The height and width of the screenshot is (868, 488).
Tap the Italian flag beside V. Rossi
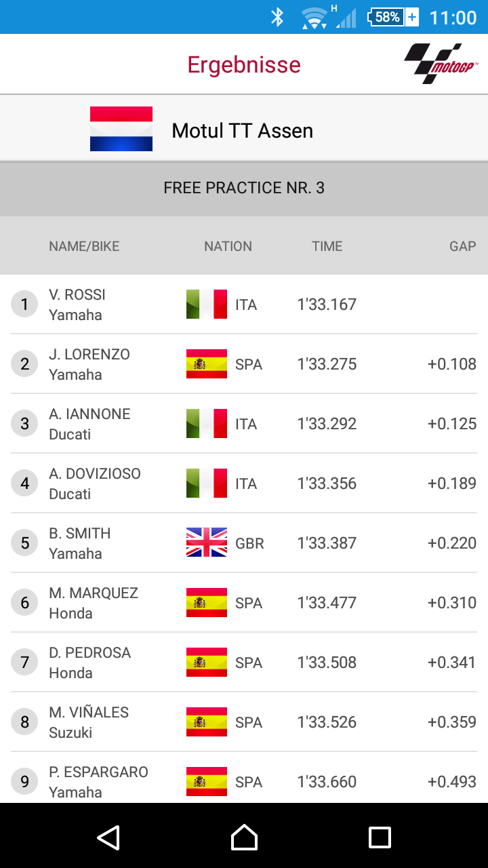[x=207, y=304]
